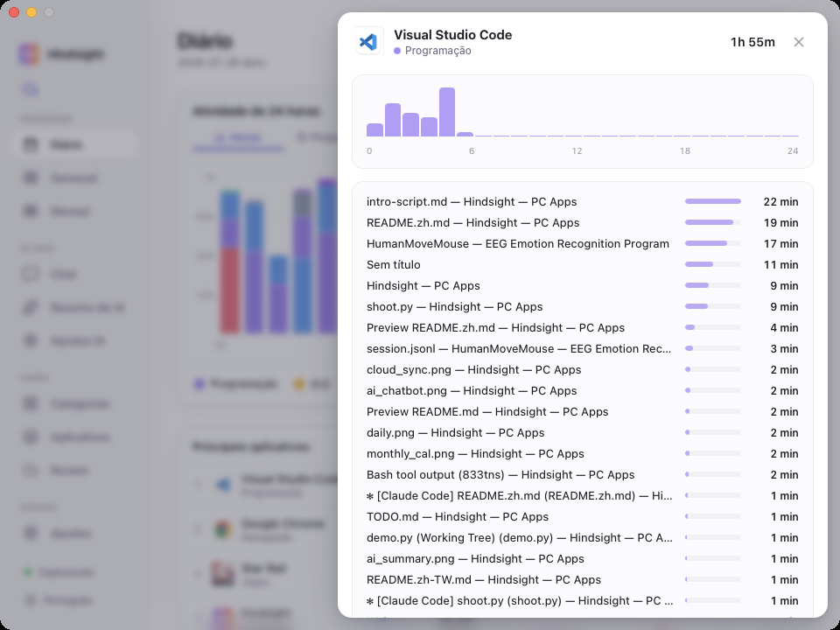Click the 1h 55m total time
Screen dimensions: 840x630
tap(752, 42)
